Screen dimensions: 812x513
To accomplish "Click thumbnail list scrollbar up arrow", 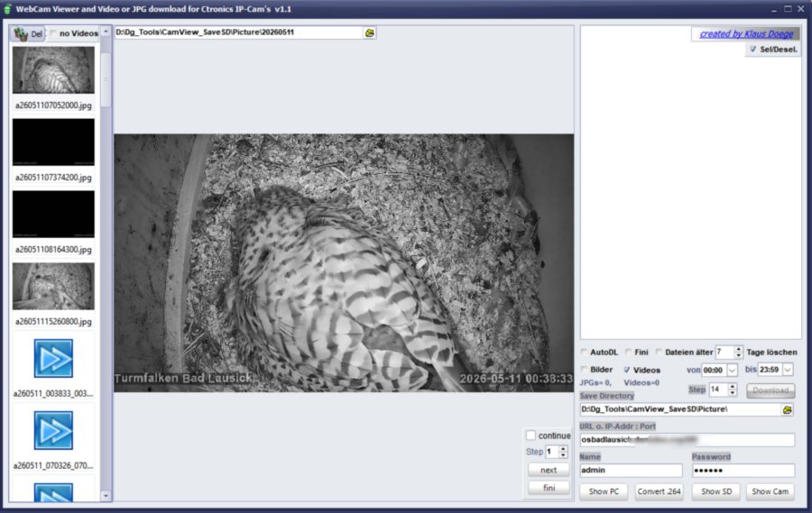I will coord(106,32).
